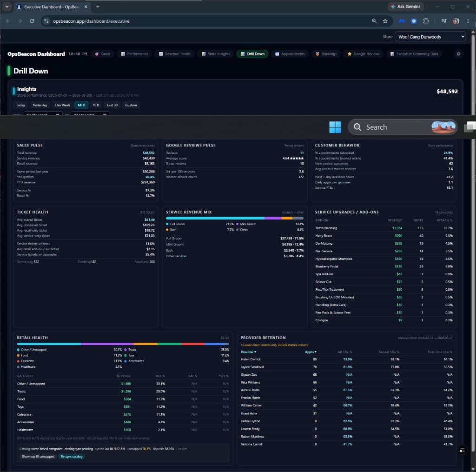Select the MTD date range
476x472 pixels.
click(81, 105)
